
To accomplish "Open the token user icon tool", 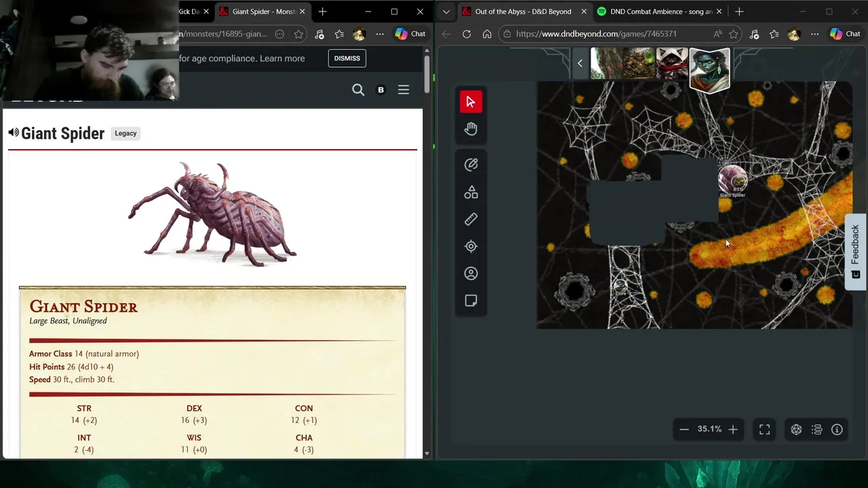I will pos(471,274).
